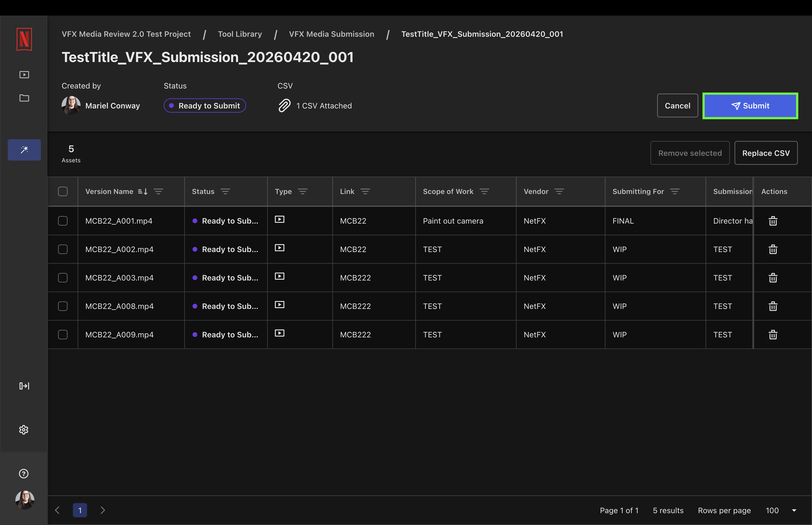Click creator avatar of Mariel Conway
Image resolution: width=812 pixels, height=525 pixels.
[71, 105]
